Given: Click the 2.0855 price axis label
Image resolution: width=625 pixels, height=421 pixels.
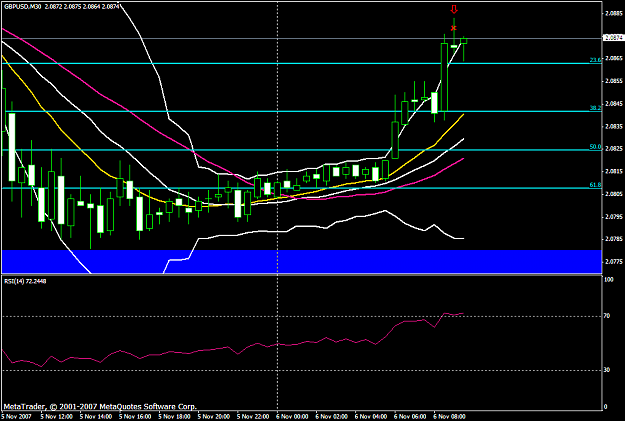Looking at the screenshot, I should pos(614,81).
